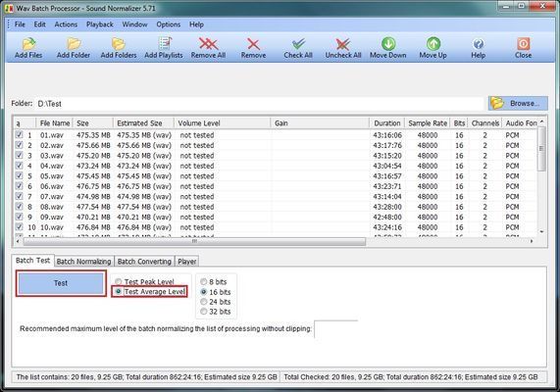Sort by the Estimated Size column header
The image size is (560, 392).
143,123
